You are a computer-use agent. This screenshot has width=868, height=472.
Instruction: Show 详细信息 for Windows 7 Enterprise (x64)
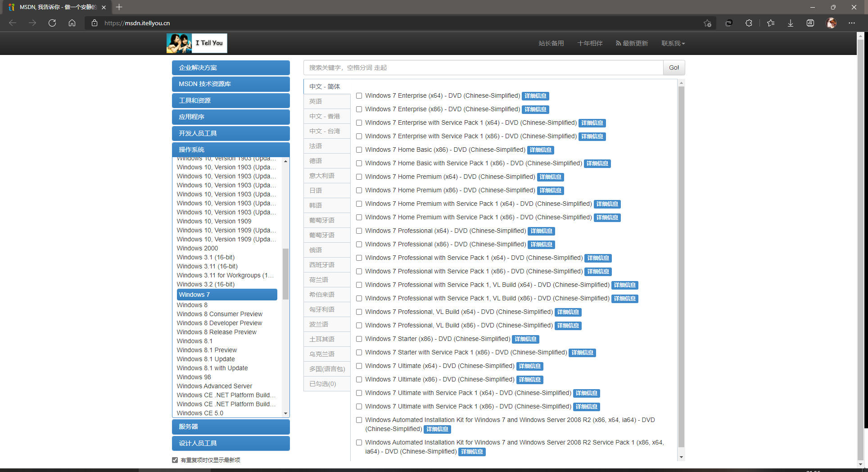[x=535, y=96]
